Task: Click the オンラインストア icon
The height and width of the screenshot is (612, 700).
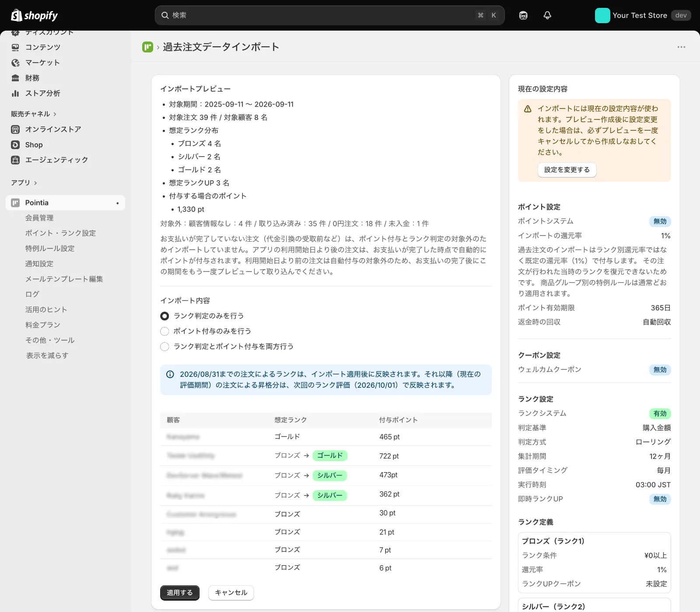Action: click(x=15, y=129)
